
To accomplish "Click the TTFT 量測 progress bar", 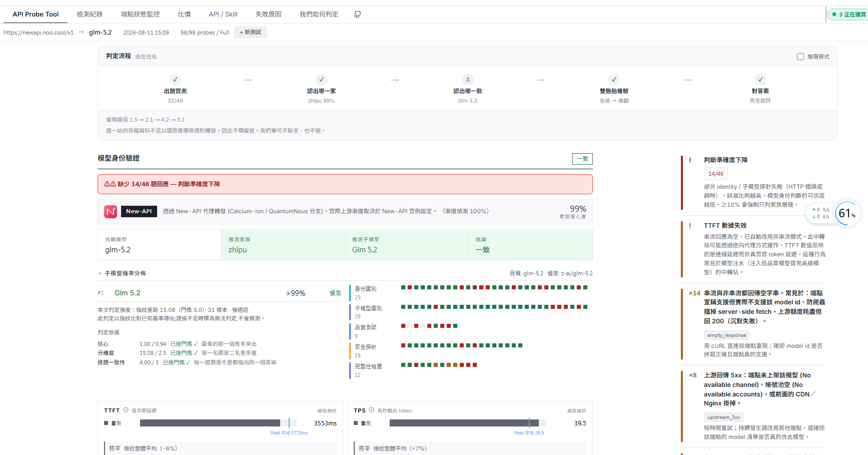I will coord(218,423).
